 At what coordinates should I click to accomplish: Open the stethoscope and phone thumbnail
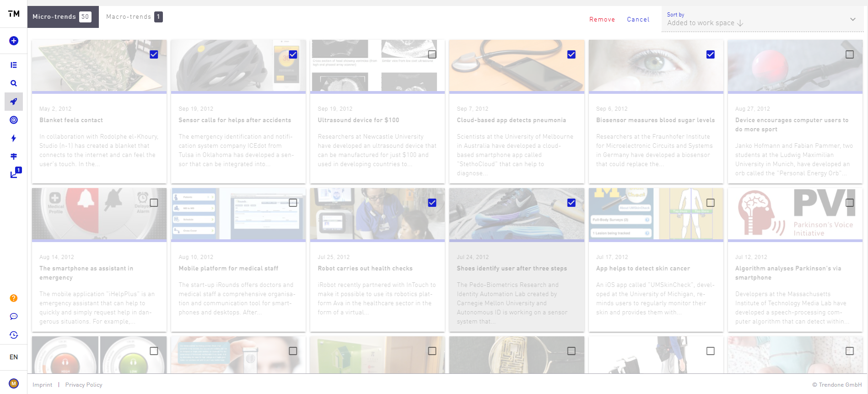(517, 65)
